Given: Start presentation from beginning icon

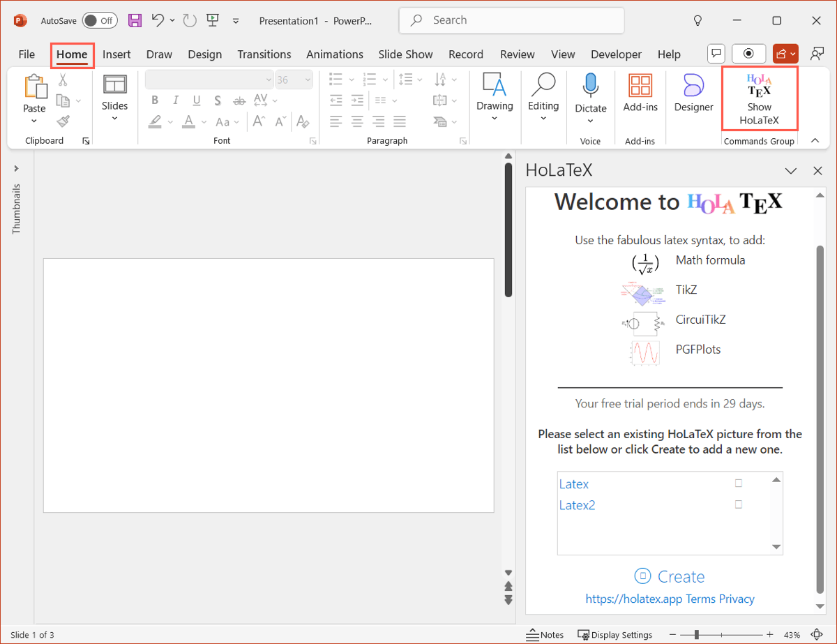Looking at the screenshot, I should point(213,21).
